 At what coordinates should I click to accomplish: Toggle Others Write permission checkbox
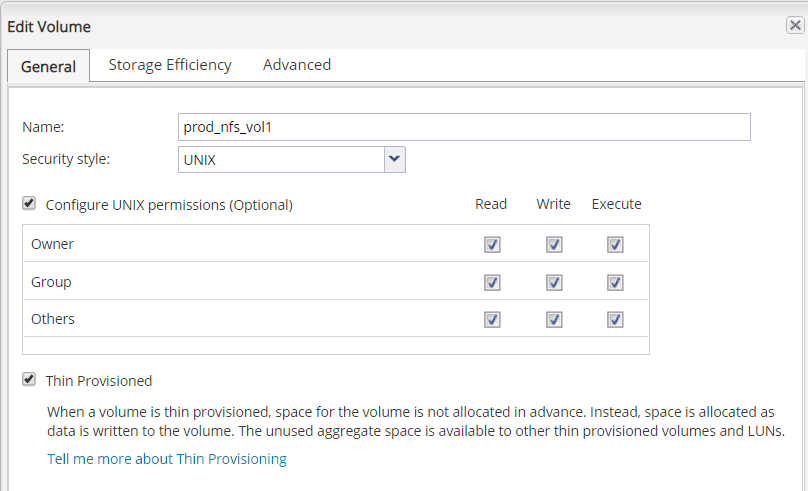pos(554,320)
